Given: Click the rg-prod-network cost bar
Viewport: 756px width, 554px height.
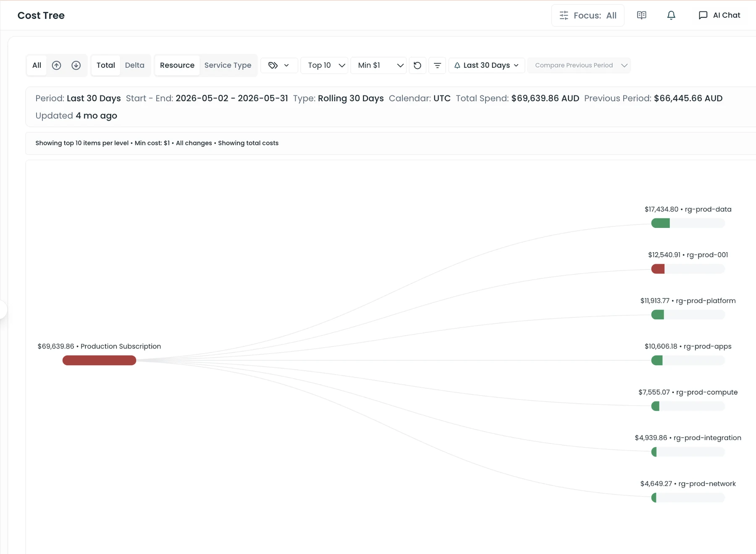Looking at the screenshot, I should click(x=688, y=498).
